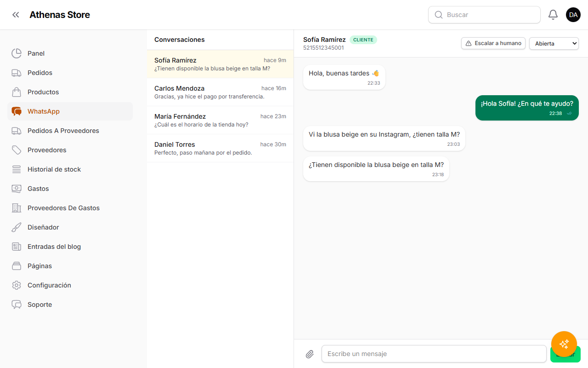Image resolution: width=588 pixels, height=368 pixels.
Task: Click the Gastos banknote icon
Action: (x=17, y=189)
